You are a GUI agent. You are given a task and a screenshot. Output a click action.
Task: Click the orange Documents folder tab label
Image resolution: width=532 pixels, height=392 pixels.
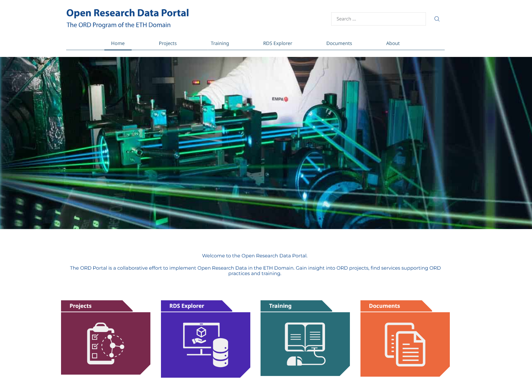(384, 306)
